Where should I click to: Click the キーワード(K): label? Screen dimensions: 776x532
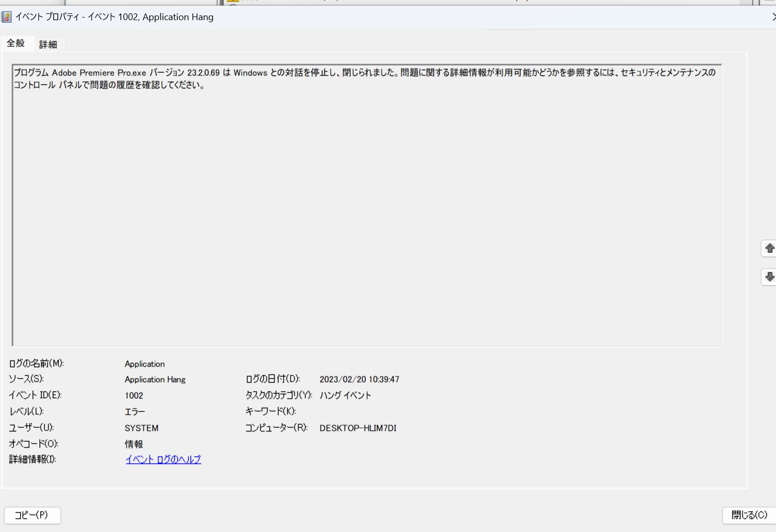point(270,411)
